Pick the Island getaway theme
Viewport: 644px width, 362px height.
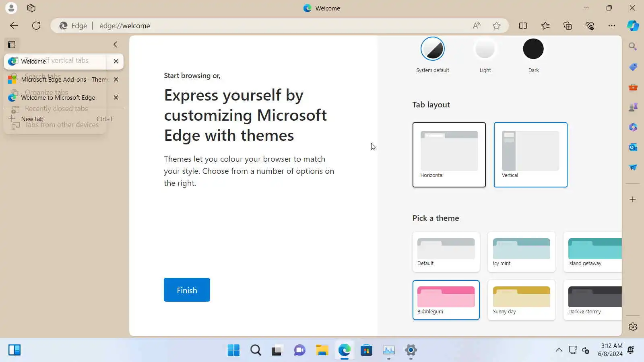(593, 252)
